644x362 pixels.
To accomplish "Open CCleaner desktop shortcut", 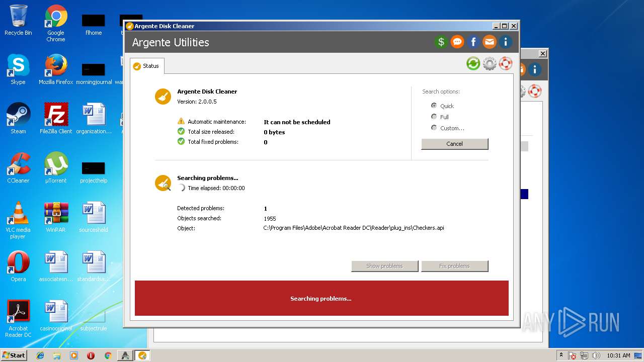I will 18,168.
